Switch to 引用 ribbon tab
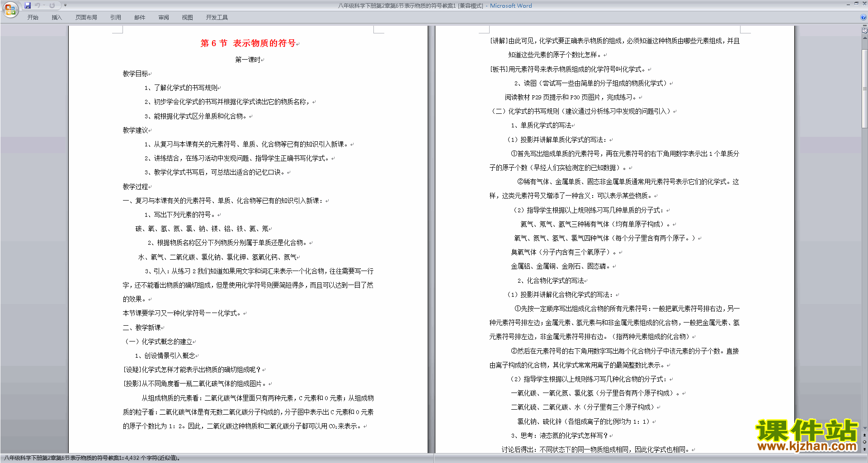The image size is (868, 463). [116, 18]
